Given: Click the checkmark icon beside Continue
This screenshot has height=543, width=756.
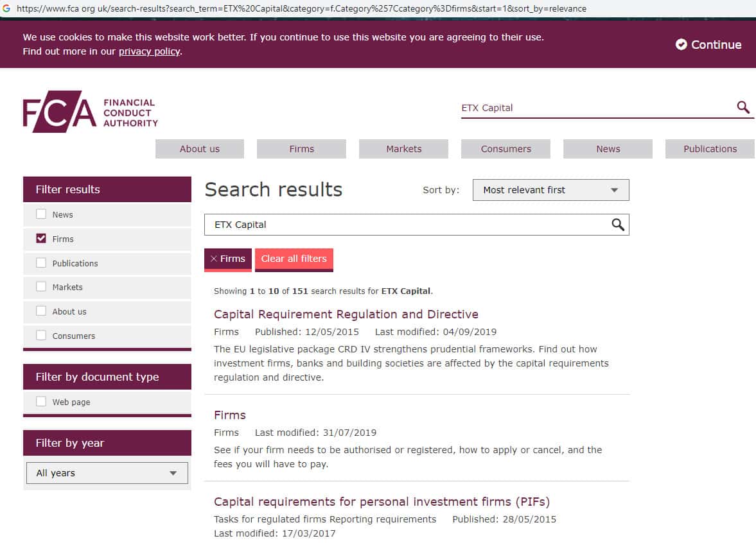Looking at the screenshot, I should [x=681, y=44].
